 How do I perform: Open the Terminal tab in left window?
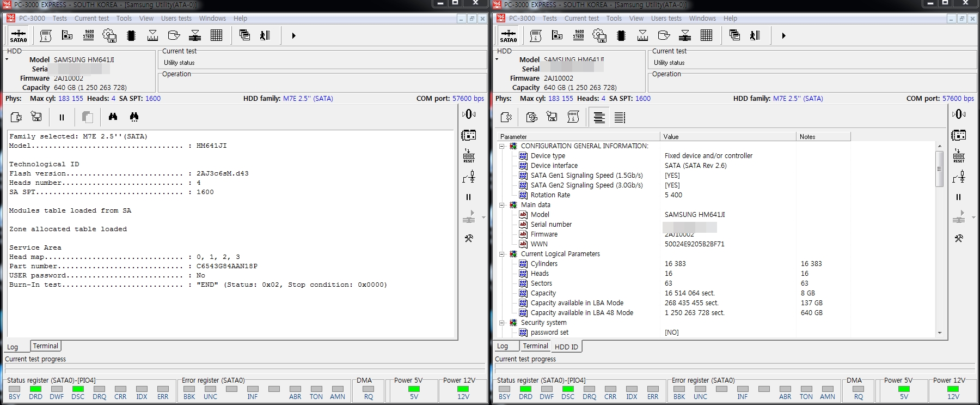point(46,346)
